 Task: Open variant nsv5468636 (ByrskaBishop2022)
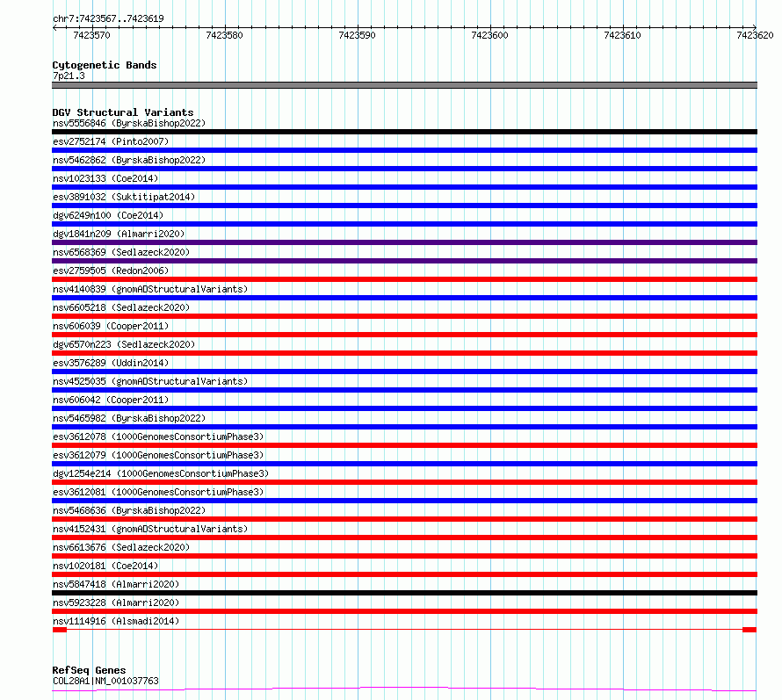(x=129, y=510)
